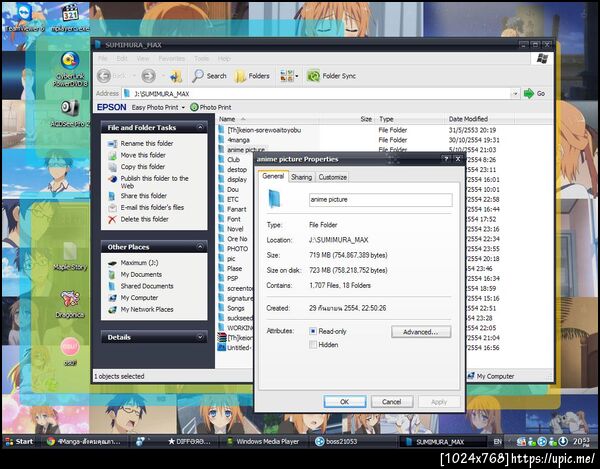Open the Maple Story desktop icon
Viewport: 600px width, 469px height.
70,256
